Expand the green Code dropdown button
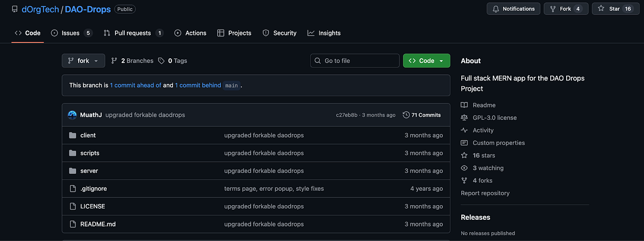644x241 pixels. [x=426, y=61]
